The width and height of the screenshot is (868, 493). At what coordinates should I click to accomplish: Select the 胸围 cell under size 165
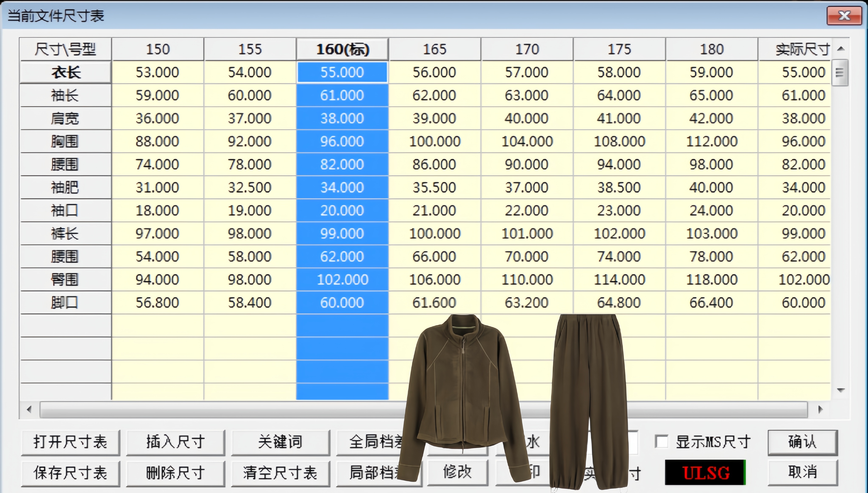(x=435, y=141)
